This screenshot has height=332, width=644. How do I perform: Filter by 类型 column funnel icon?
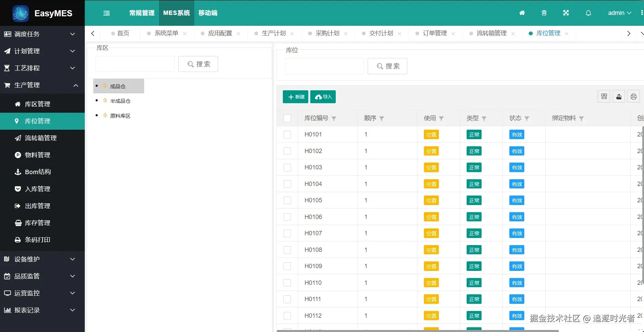(484, 118)
